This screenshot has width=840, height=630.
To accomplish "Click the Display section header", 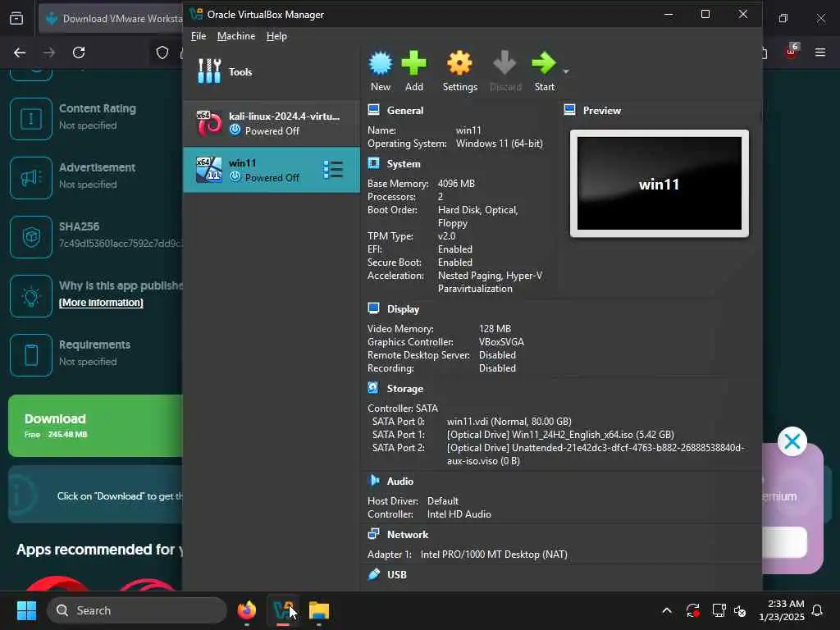I will coord(403,309).
